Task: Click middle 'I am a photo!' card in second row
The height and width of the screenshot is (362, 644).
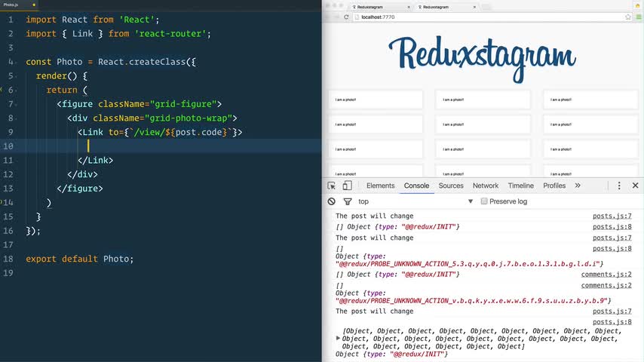Action: click(x=483, y=124)
